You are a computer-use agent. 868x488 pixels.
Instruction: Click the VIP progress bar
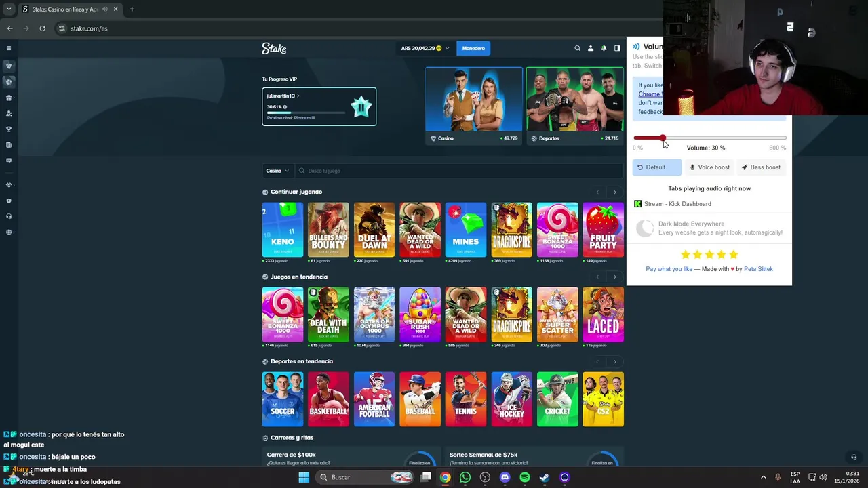306,113
